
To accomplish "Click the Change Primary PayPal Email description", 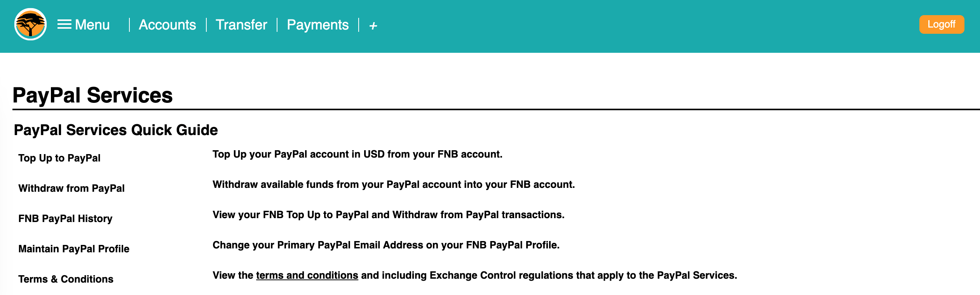I will click(x=386, y=245).
